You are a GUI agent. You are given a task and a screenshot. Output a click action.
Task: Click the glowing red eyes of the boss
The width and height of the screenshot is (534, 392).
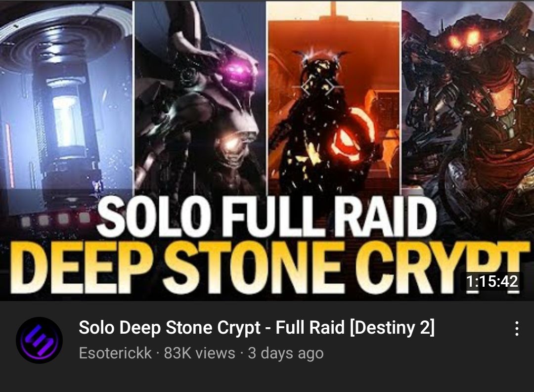[464, 39]
